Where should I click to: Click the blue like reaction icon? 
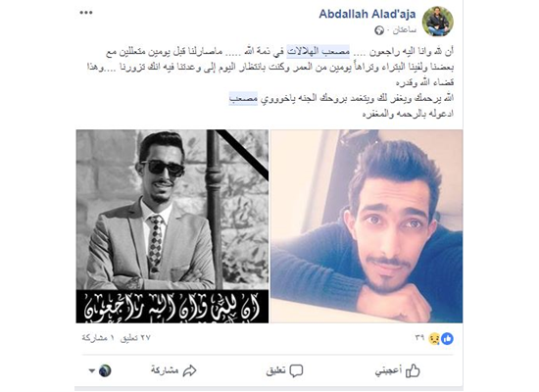(447, 339)
